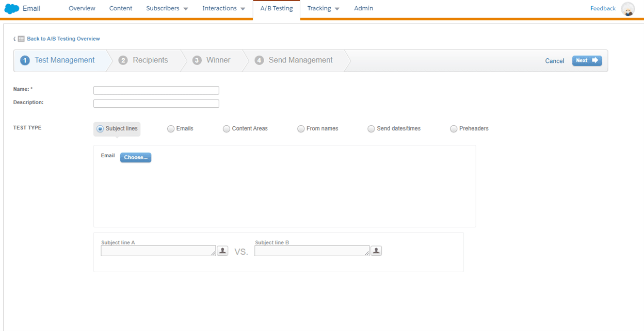Select the From names test type
Image resolution: width=644 pixels, height=331 pixels.
(301, 128)
